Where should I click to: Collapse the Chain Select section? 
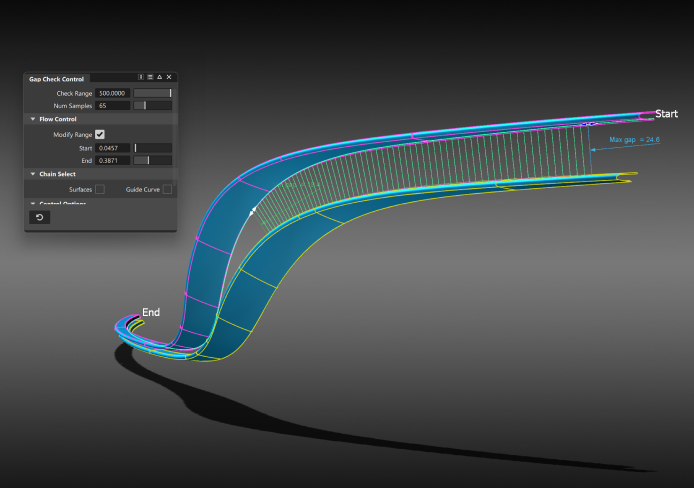(33, 174)
